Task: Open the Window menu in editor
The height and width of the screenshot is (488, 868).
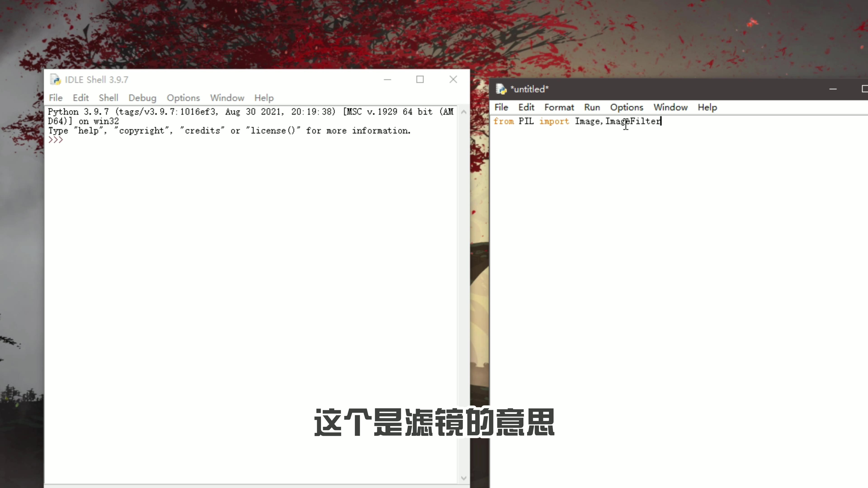Action: pyautogui.click(x=670, y=107)
